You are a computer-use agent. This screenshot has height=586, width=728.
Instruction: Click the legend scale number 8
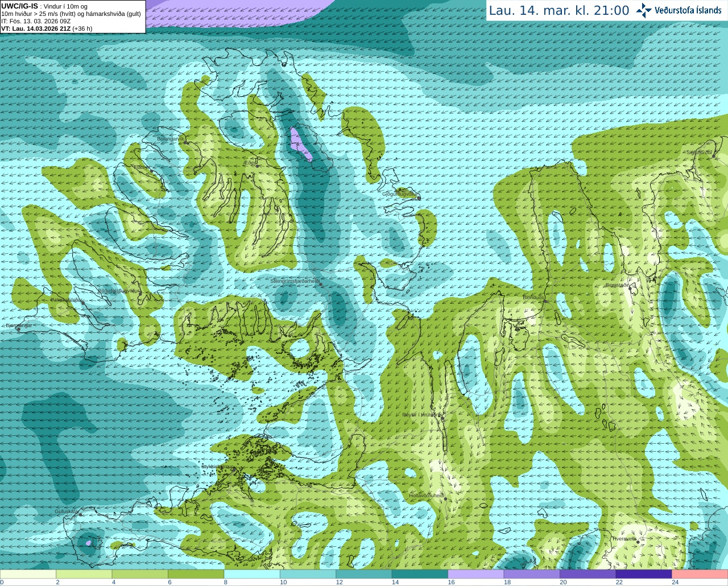pyautogui.click(x=225, y=582)
